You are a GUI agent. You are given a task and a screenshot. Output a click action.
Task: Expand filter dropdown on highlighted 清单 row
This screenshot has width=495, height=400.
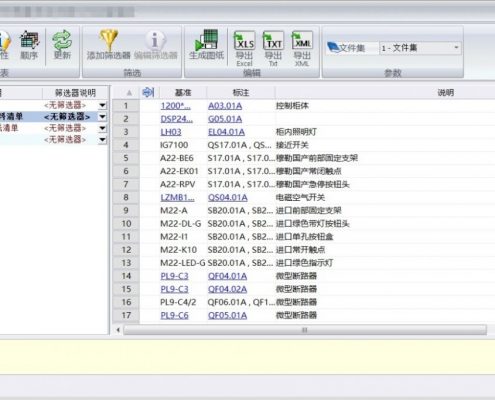[x=102, y=117]
